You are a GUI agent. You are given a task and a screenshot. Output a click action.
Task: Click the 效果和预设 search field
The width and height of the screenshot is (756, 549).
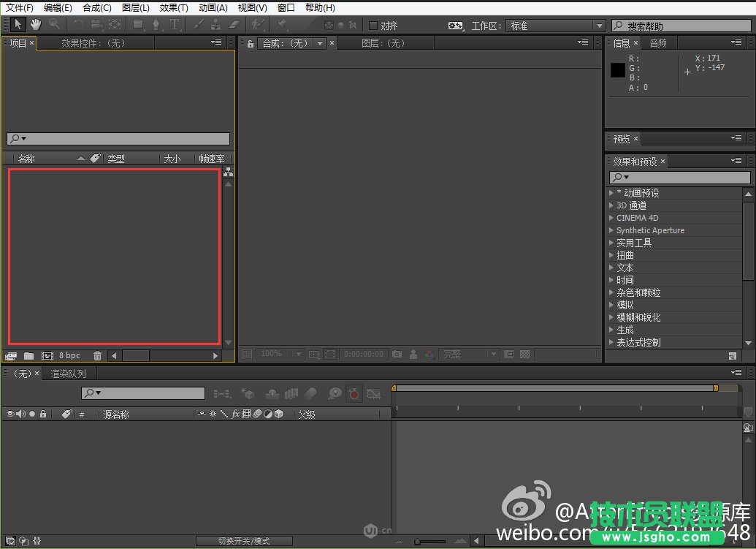point(678,177)
